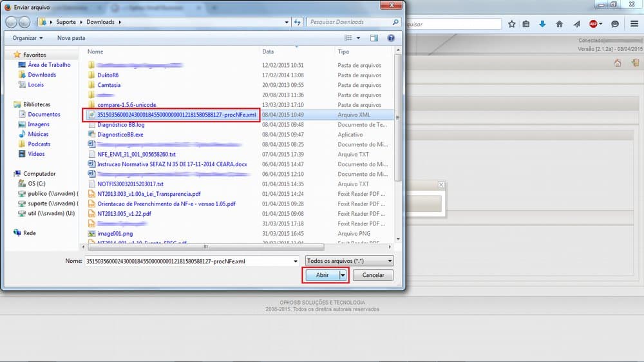Select the DuktoR6 folder
Image resolution: width=644 pixels, height=362 pixels.
pos(108,75)
